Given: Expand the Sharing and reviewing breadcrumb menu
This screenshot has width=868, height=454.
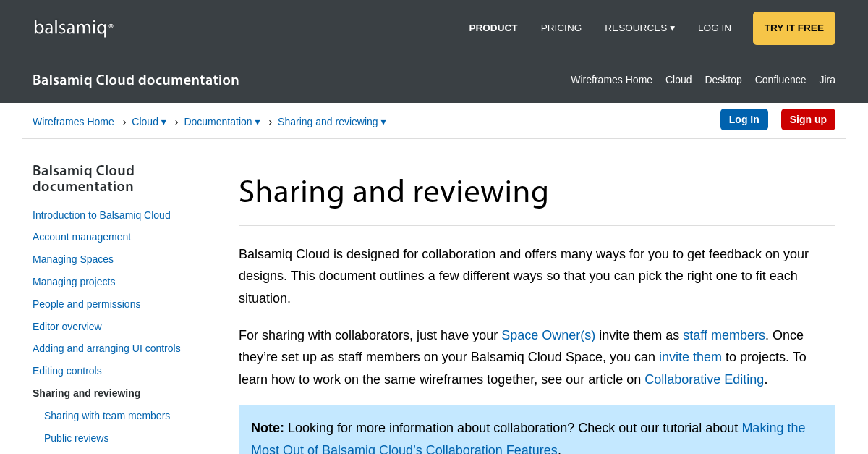Looking at the screenshot, I should [331, 122].
